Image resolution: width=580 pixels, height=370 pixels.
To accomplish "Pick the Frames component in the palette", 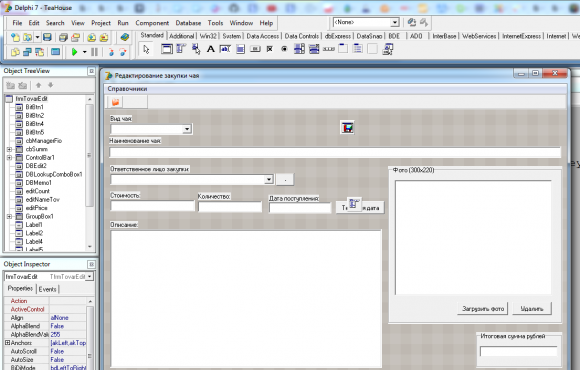I will 166,49.
